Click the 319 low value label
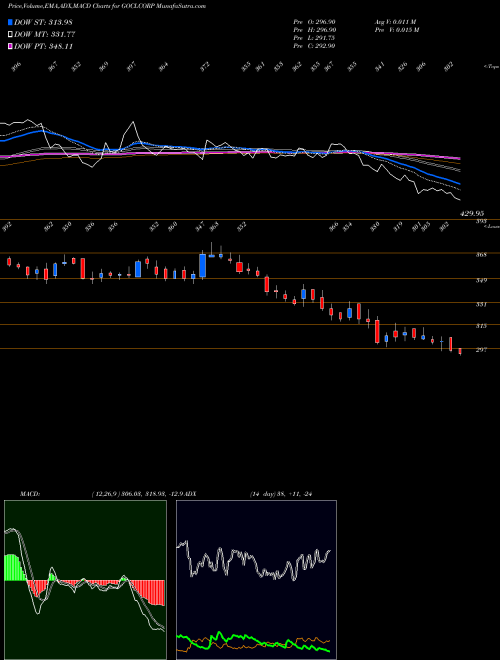500x660 pixels. 397,226
